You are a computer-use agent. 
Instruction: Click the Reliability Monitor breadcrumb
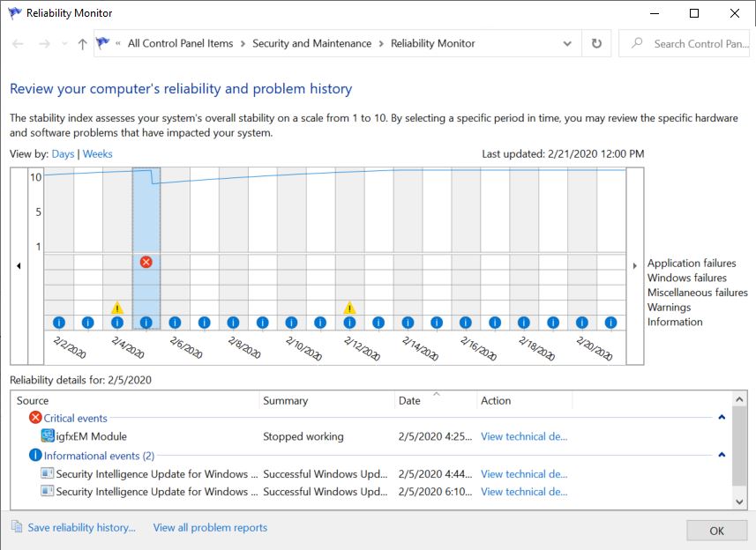click(433, 43)
